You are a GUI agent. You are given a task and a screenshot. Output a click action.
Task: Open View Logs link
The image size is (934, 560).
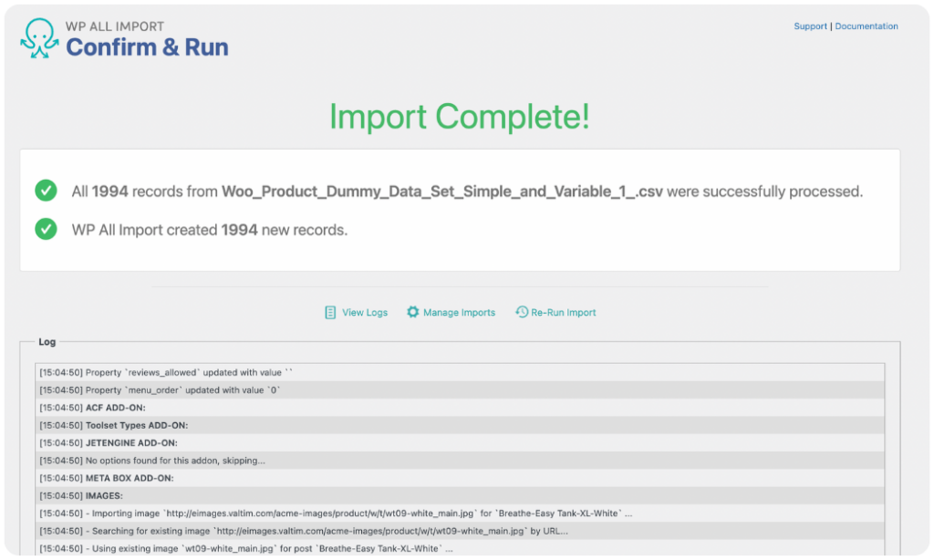click(365, 312)
